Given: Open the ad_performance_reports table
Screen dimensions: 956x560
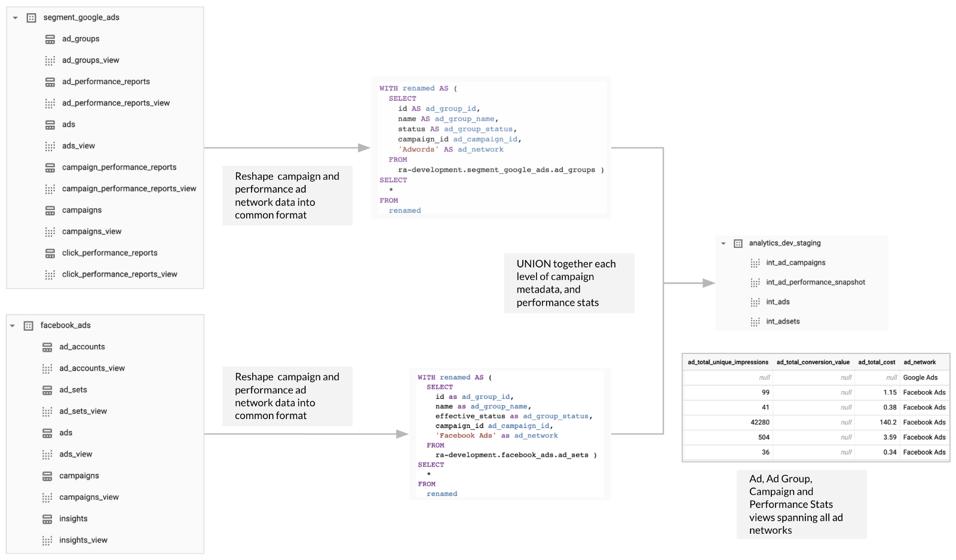Looking at the screenshot, I should [106, 82].
